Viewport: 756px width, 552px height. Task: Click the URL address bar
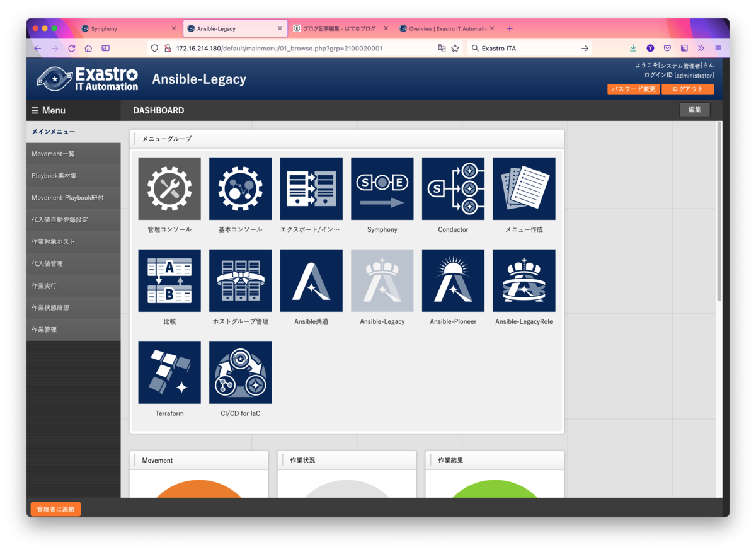coord(304,48)
